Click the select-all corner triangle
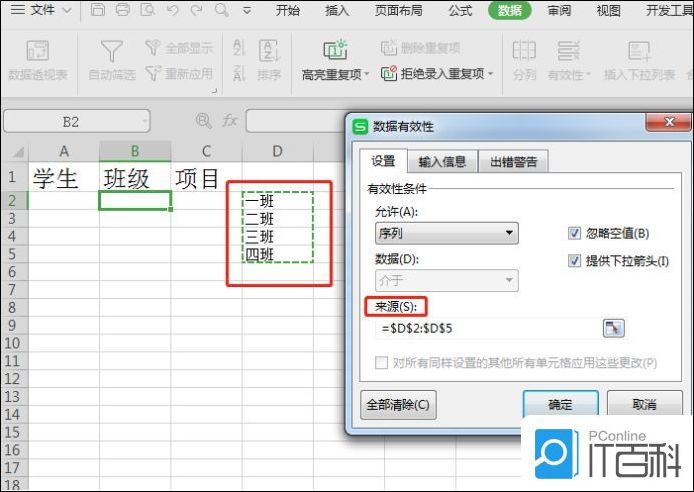Viewport: 694px width, 492px height. click(x=18, y=153)
